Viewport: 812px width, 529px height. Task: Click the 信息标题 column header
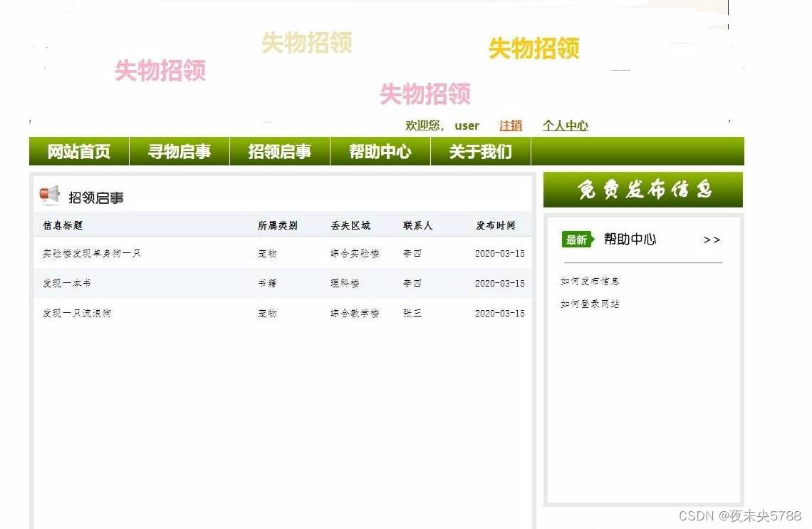[63, 225]
